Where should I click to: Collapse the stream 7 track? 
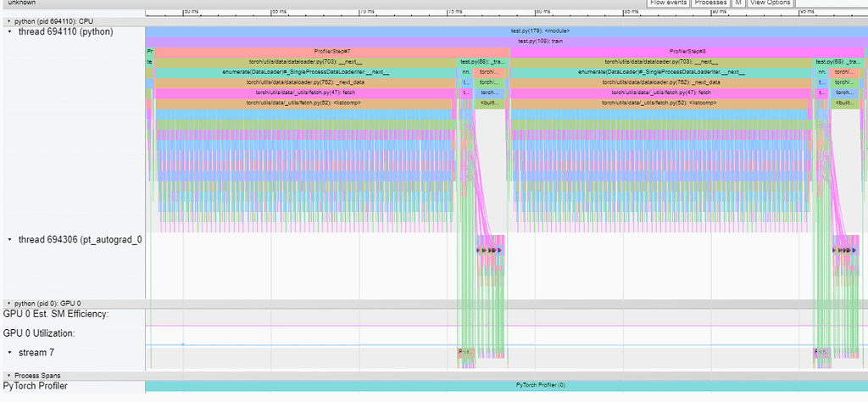coord(11,353)
